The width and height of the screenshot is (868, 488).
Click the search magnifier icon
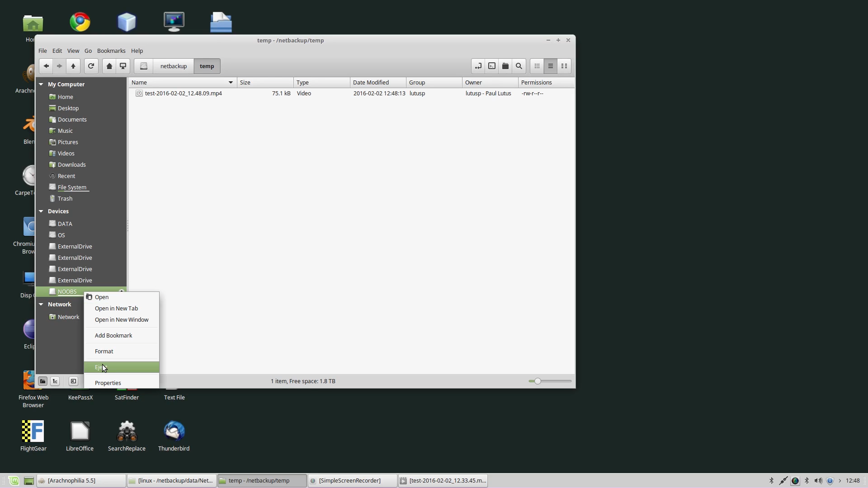tap(519, 66)
